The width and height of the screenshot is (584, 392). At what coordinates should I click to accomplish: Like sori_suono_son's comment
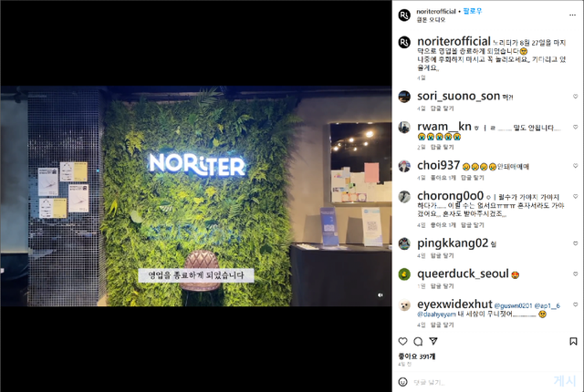[x=575, y=97]
